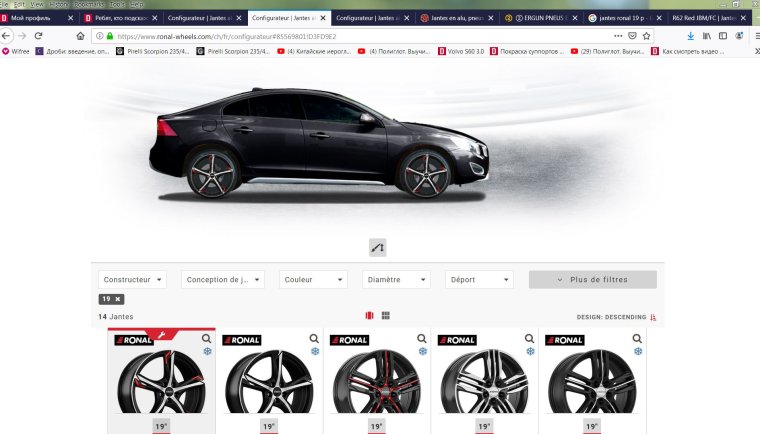Click the Firefox home icon
Image resolution: width=760 pixels, height=434 pixels.
click(81, 35)
